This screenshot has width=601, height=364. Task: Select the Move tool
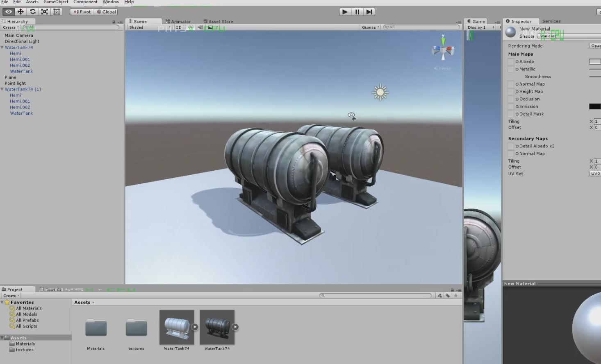pos(20,12)
